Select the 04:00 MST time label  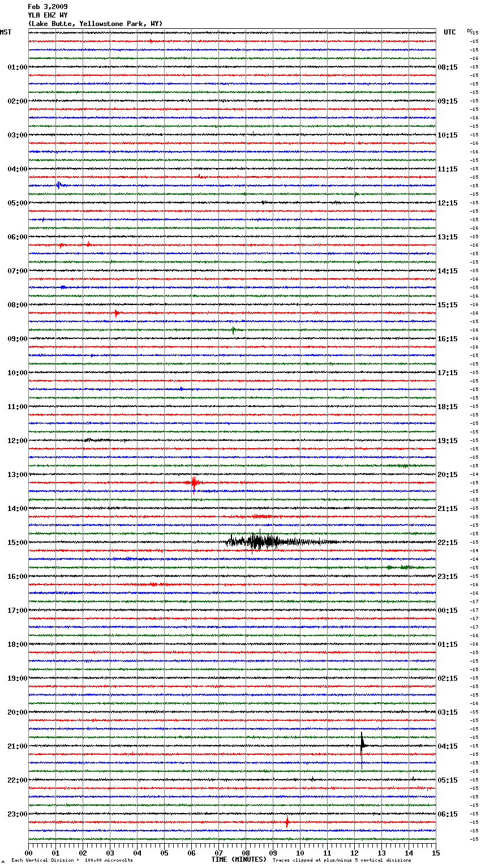tap(18, 169)
